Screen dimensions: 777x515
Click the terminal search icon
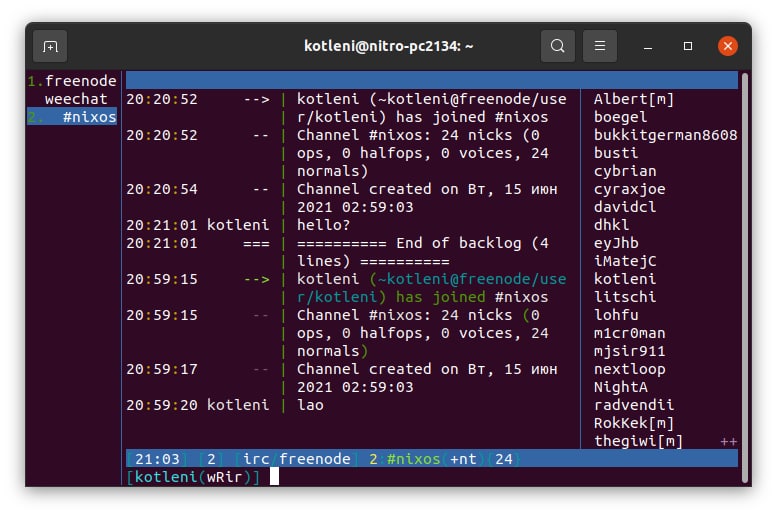pyautogui.click(x=557, y=46)
